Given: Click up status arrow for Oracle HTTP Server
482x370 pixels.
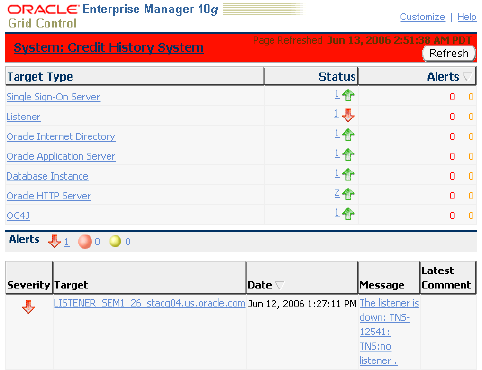Looking at the screenshot, I should 348,194.
